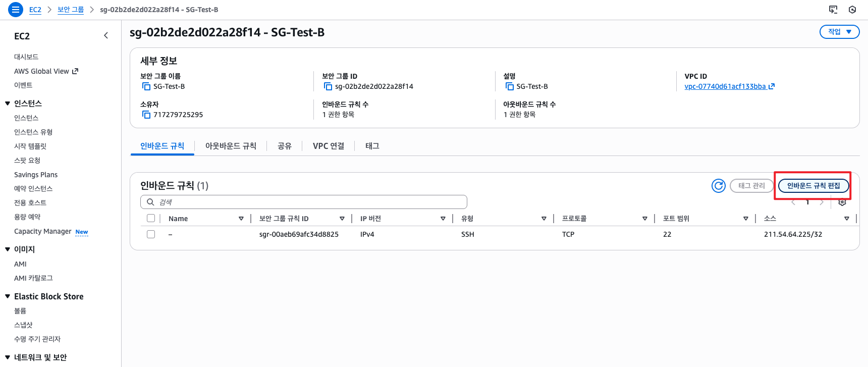Copy the security group name SG-Test-B
The height and width of the screenshot is (367, 868).
click(x=146, y=86)
